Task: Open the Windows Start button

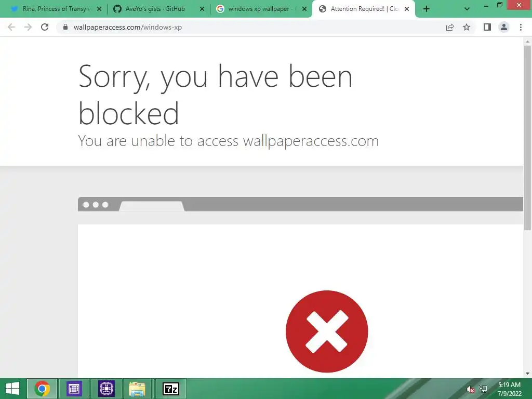Action: click(x=12, y=389)
